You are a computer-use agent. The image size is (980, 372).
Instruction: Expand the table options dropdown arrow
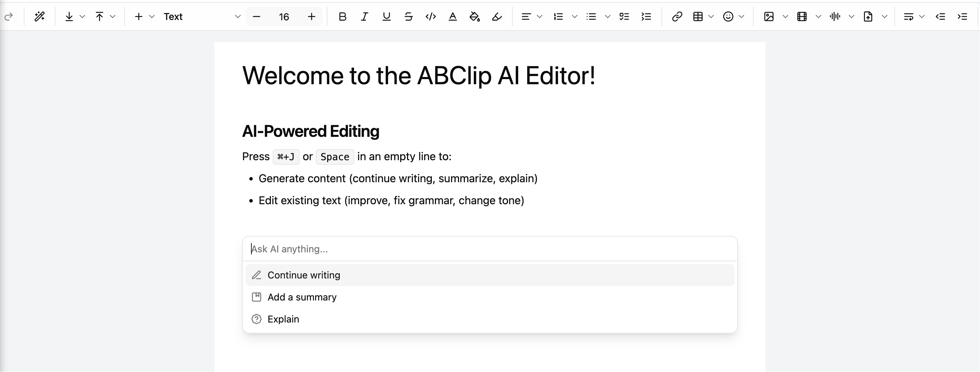point(711,17)
